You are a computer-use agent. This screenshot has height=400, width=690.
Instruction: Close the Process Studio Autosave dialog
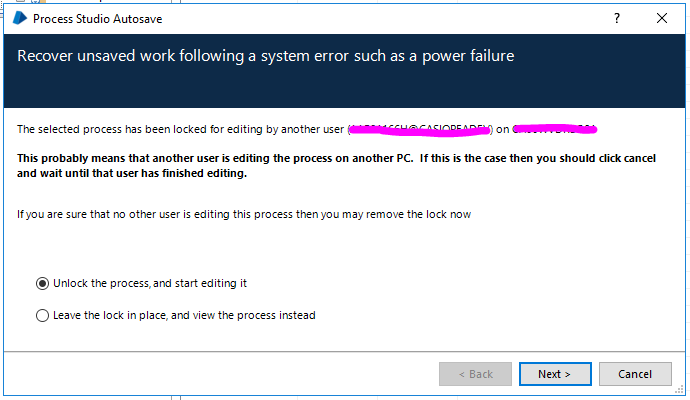(661, 18)
